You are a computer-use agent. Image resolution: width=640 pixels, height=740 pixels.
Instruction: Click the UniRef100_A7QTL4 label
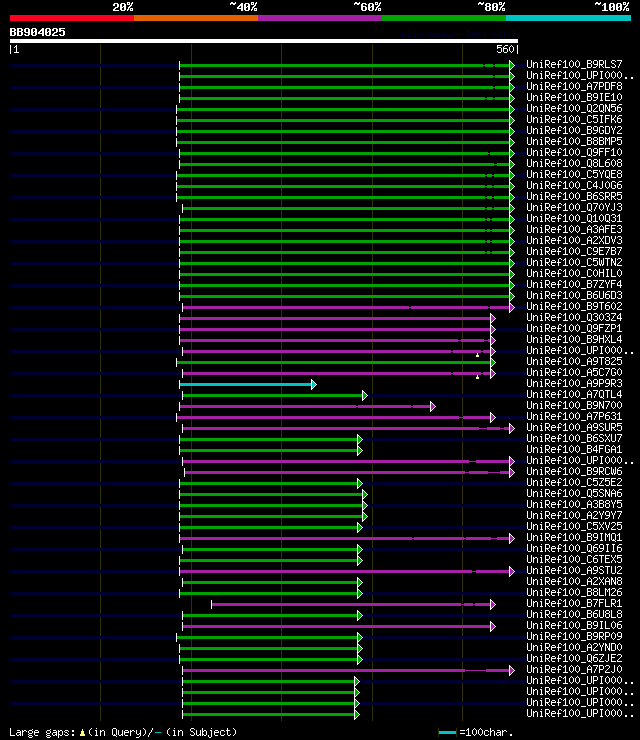click(574, 394)
